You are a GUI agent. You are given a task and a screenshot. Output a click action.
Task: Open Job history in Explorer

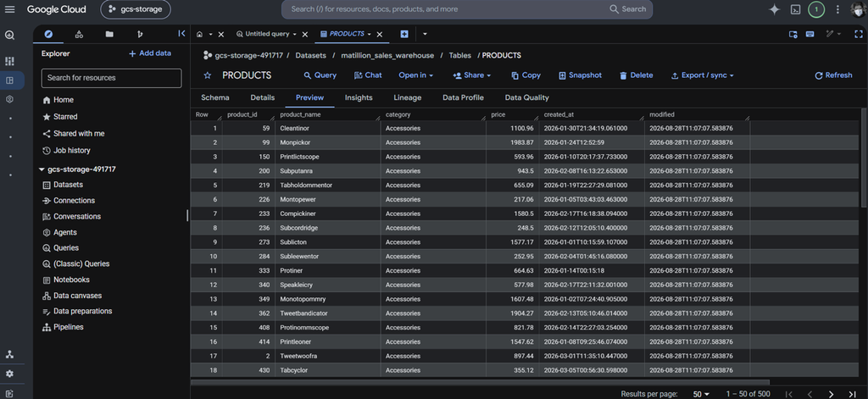66,151
